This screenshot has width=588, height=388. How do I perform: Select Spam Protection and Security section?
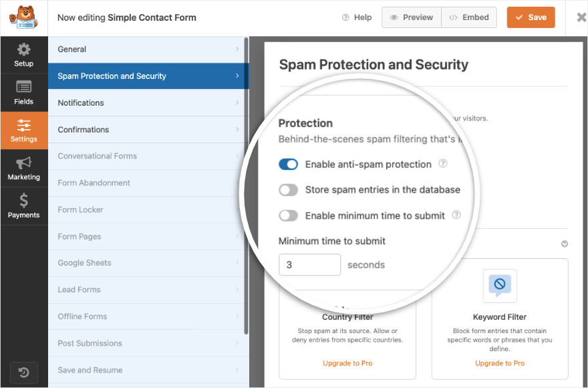pyautogui.click(x=148, y=76)
